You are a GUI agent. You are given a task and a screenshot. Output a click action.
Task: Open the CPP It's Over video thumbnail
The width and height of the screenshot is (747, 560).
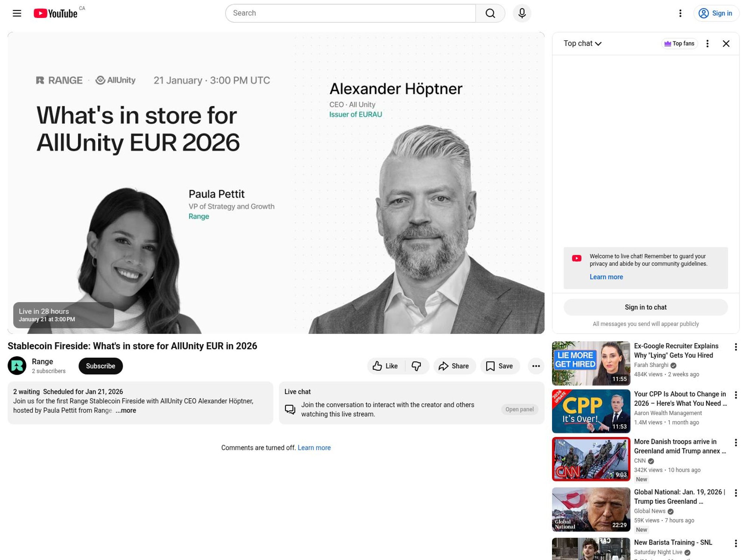[591, 411]
